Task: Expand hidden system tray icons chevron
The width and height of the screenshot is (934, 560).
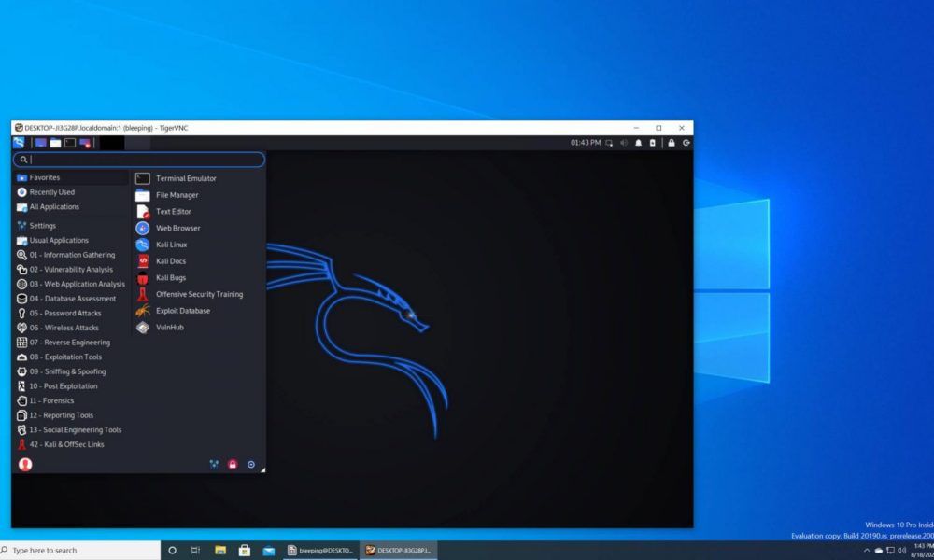Action: (867, 551)
